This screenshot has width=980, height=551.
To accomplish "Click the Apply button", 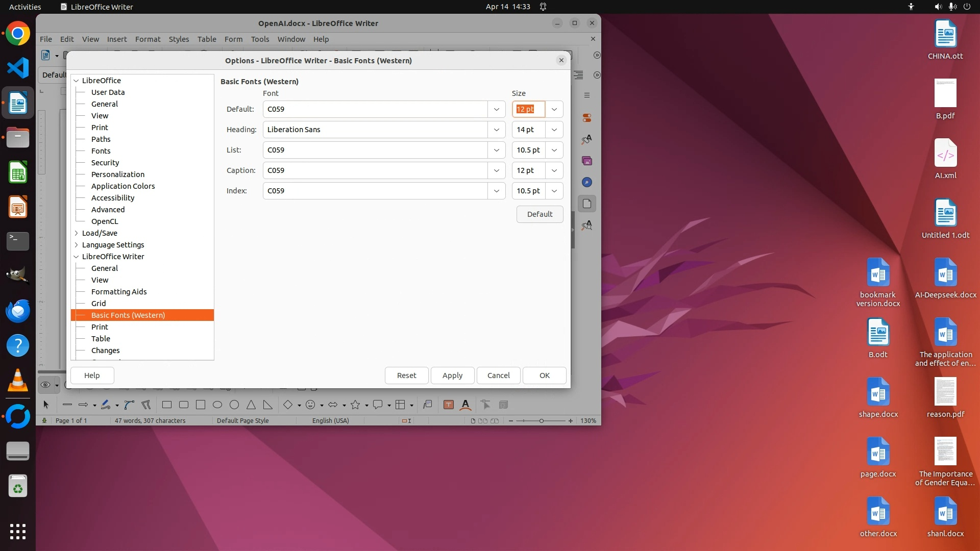I will pos(452,375).
